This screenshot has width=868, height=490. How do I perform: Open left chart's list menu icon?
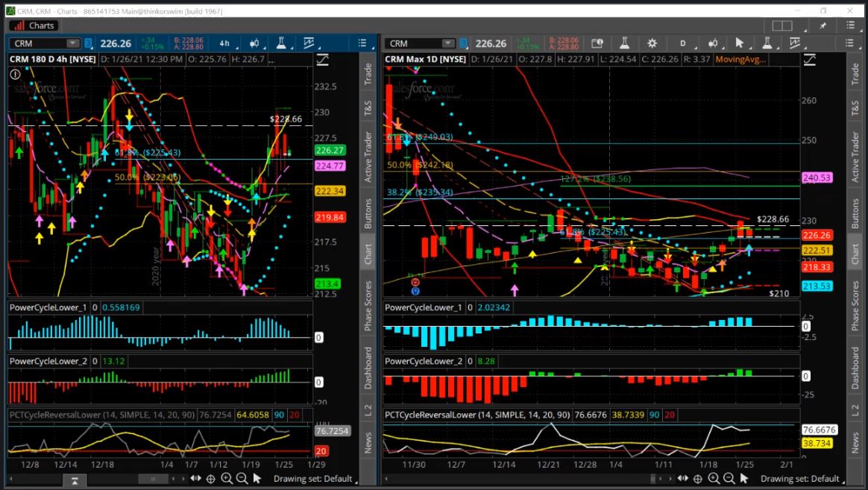(362, 43)
